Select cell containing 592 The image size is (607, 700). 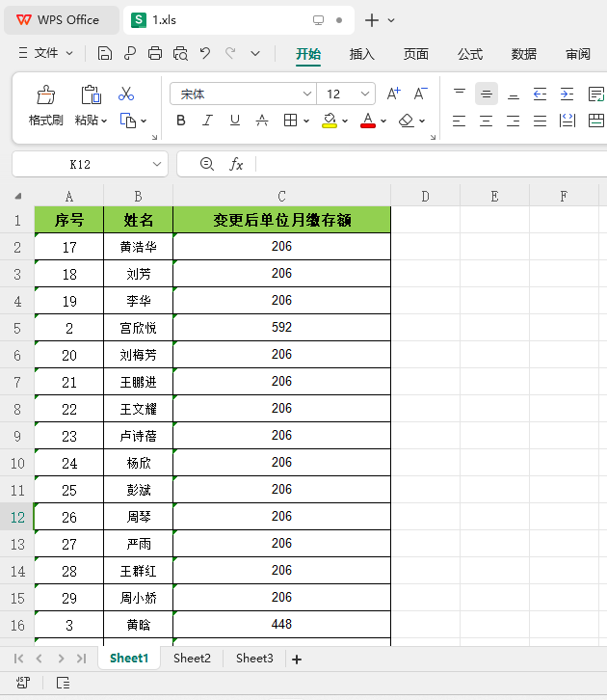click(281, 327)
